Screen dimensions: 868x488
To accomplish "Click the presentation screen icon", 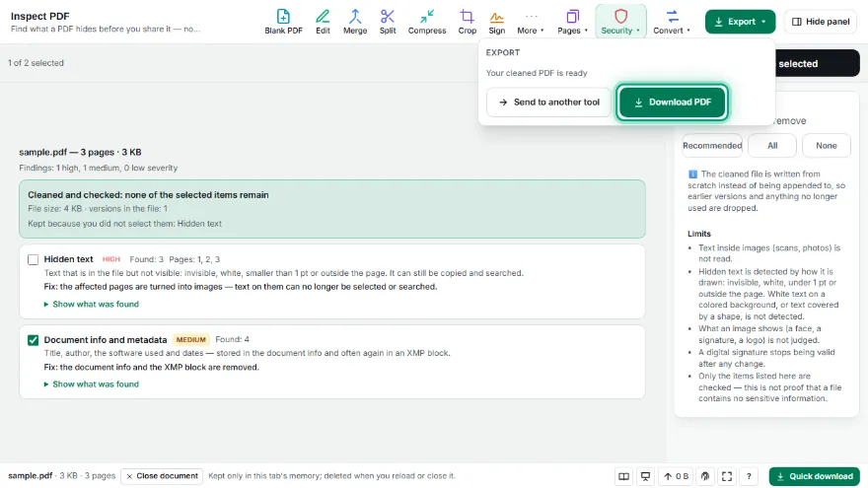I will (x=645, y=476).
